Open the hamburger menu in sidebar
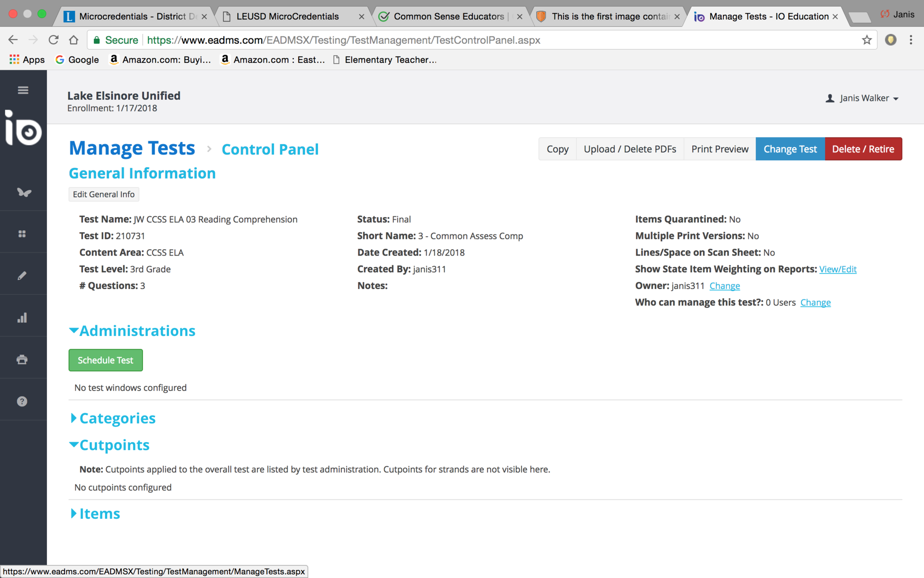The image size is (924, 578). pyautogui.click(x=23, y=90)
